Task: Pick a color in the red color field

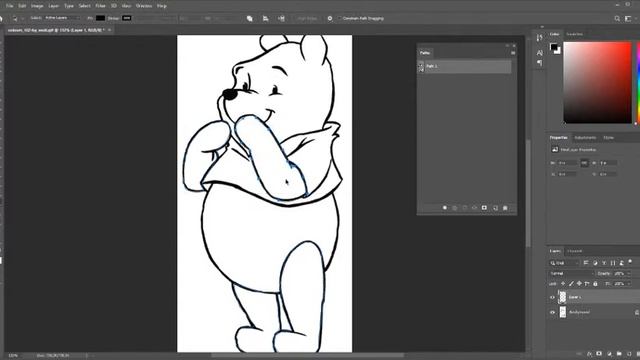Action: point(598,82)
